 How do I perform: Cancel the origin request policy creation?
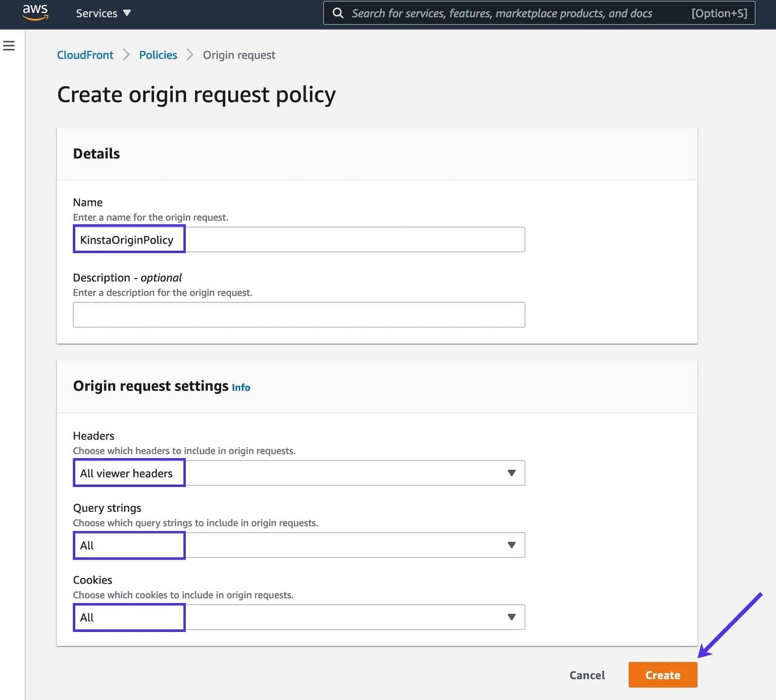pos(587,675)
